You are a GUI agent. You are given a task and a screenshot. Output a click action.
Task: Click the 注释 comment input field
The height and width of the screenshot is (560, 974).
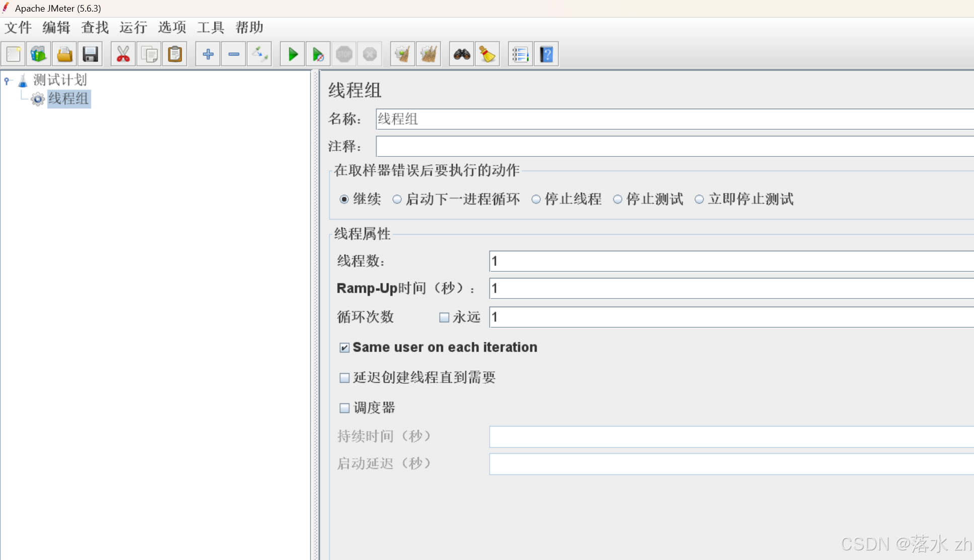[675, 147]
